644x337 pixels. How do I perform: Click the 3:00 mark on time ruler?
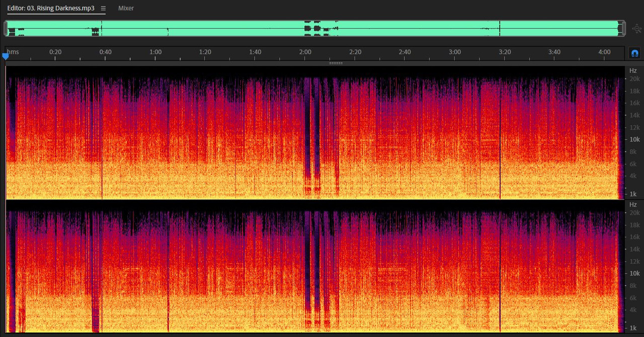click(454, 52)
